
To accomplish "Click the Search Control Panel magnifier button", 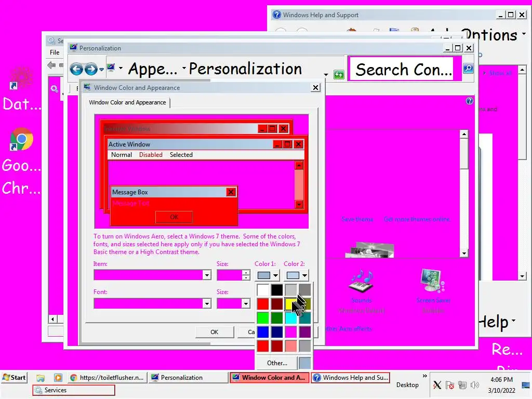I will click(468, 69).
